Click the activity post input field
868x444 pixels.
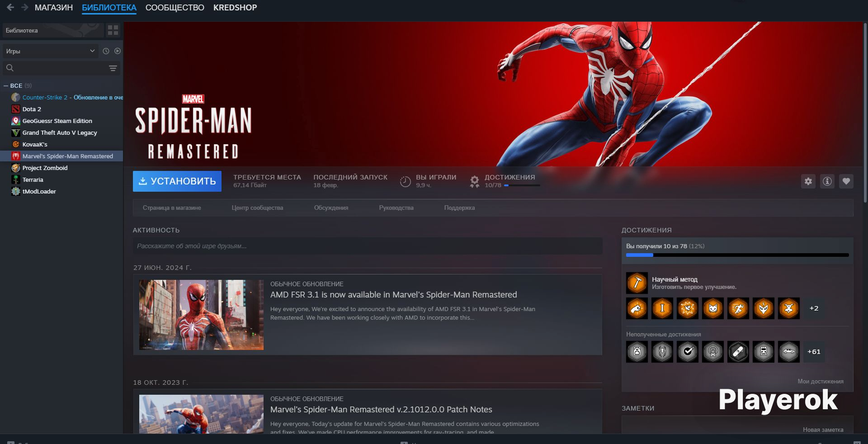point(368,246)
